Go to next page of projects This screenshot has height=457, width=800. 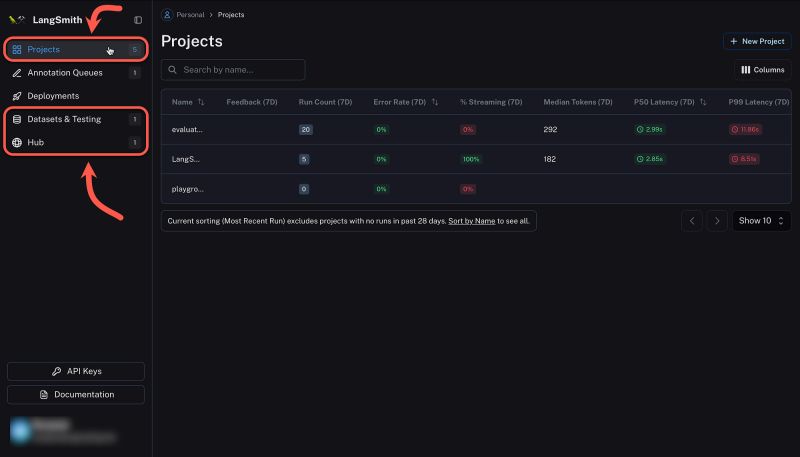716,221
